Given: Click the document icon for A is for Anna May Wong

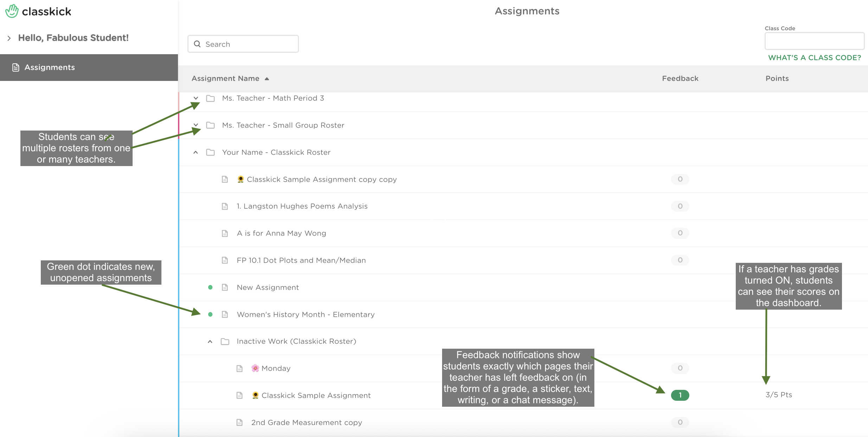Looking at the screenshot, I should click(225, 233).
